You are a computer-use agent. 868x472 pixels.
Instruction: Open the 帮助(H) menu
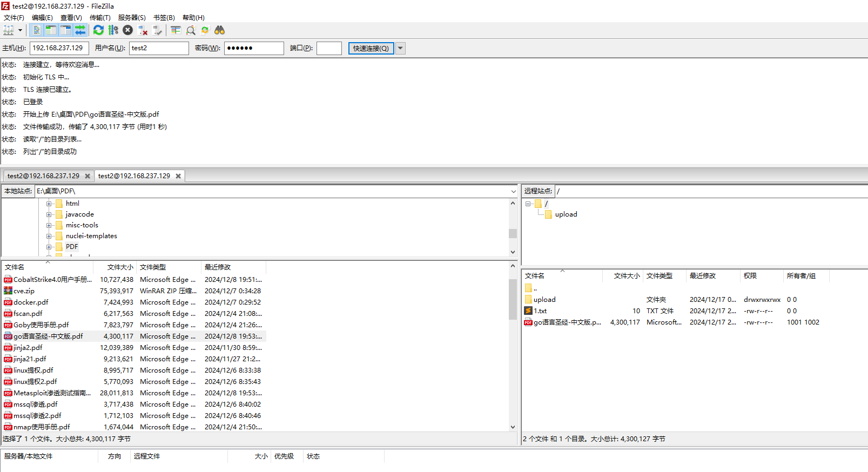(193, 17)
